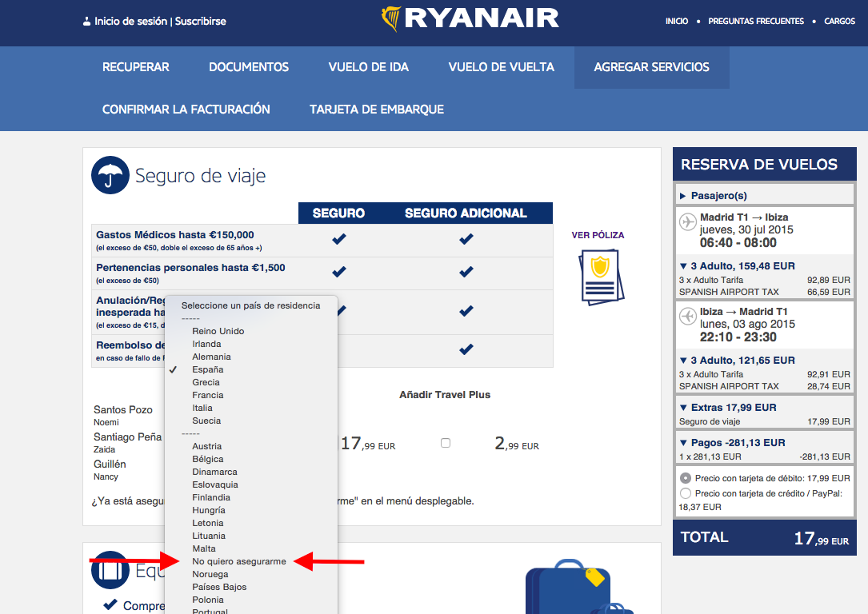
Task: Click Seleccione un país de residencia header option
Action: pyautogui.click(x=251, y=305)
